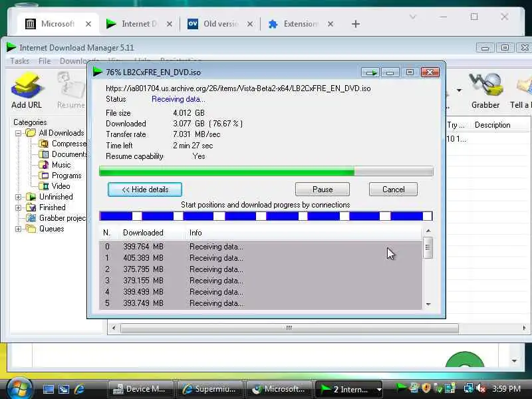Open the Tasks menu in IDM

[20, 61]
